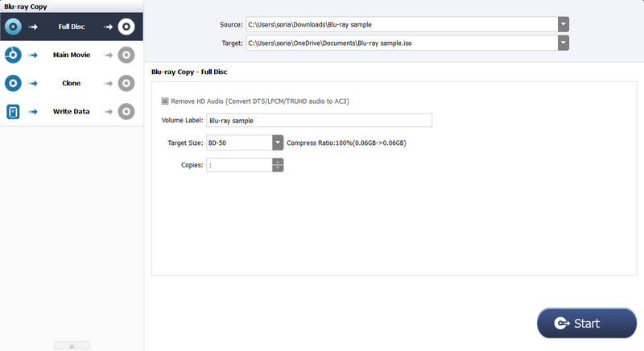Screen dimensions: 644x351
Task: Click the Main Movie source disc icon
Action: 13,55
